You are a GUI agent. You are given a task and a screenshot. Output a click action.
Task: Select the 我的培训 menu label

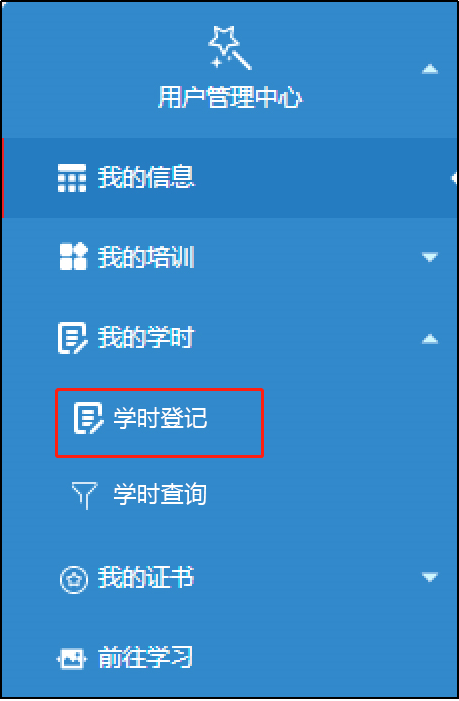click(x=146, y=257)
